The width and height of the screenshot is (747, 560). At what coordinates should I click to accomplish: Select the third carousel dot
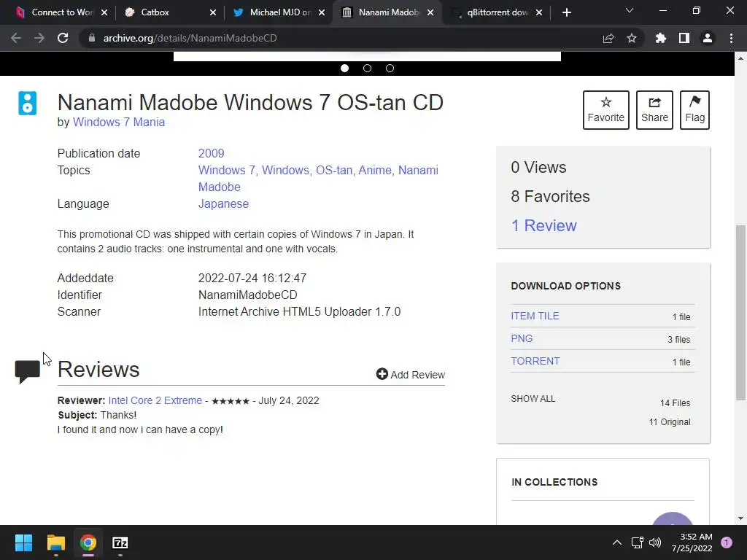tap(390, 68)
